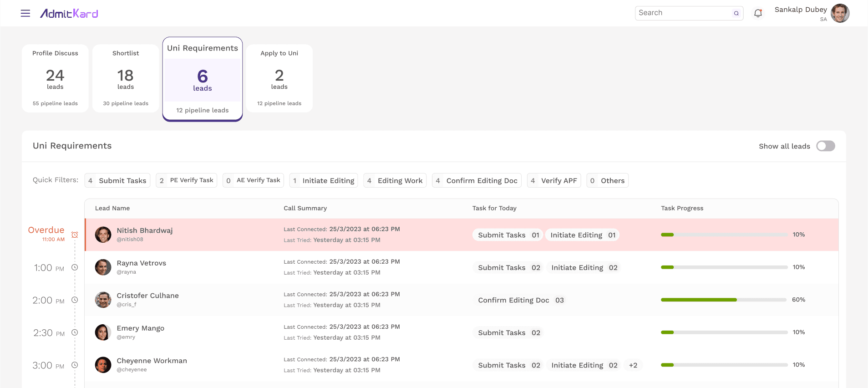Click the Lead Name column header
The width and height of the screenshot is (868, 388).
point(112,208)
